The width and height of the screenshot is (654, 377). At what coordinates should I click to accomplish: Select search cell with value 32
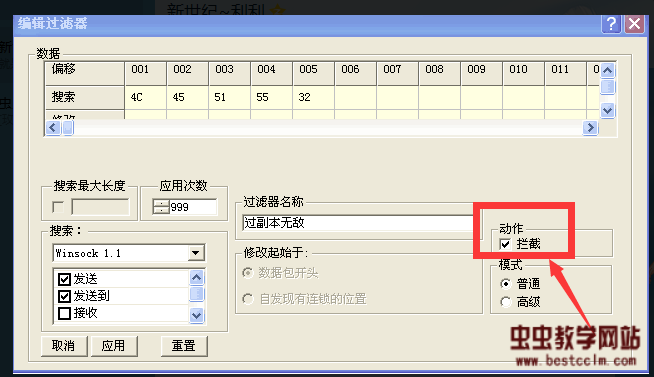pos(314,98)
